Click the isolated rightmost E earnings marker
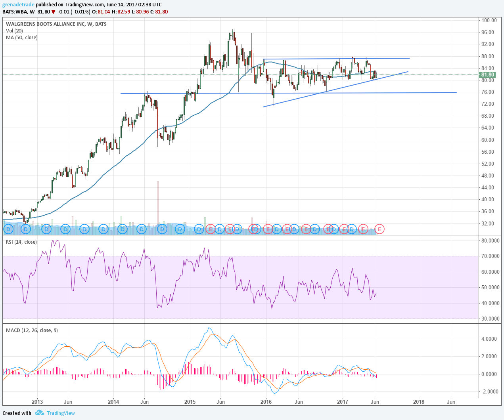The width and height of the screenshot is (504, 420). click(379, 229)
